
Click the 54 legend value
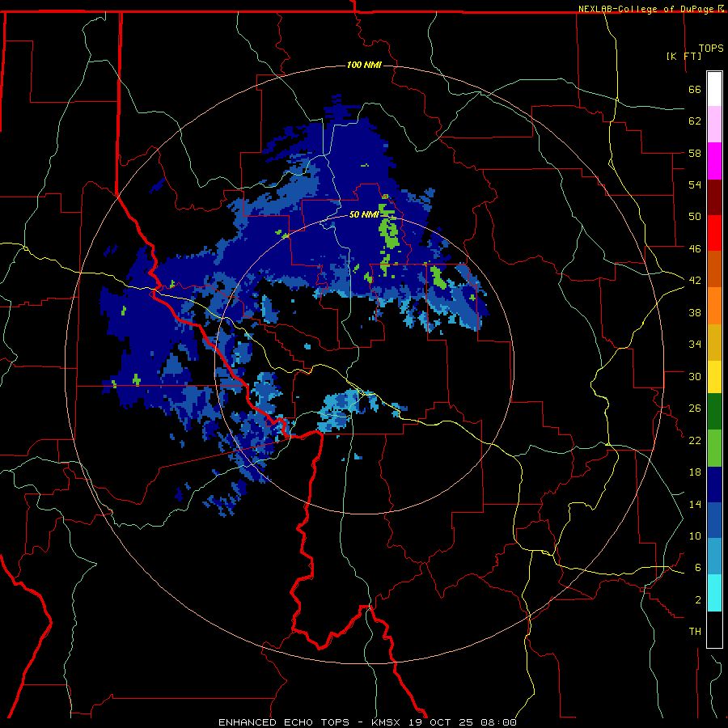(695, 184)
